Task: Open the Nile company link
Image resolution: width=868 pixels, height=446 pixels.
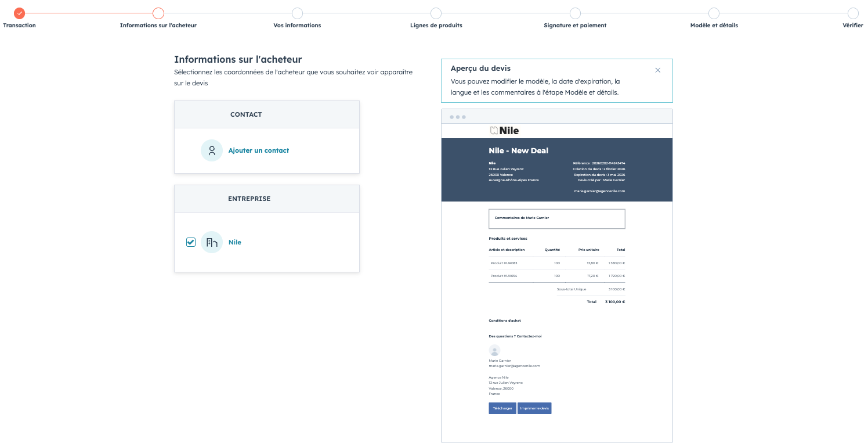Action: point(234,242)
